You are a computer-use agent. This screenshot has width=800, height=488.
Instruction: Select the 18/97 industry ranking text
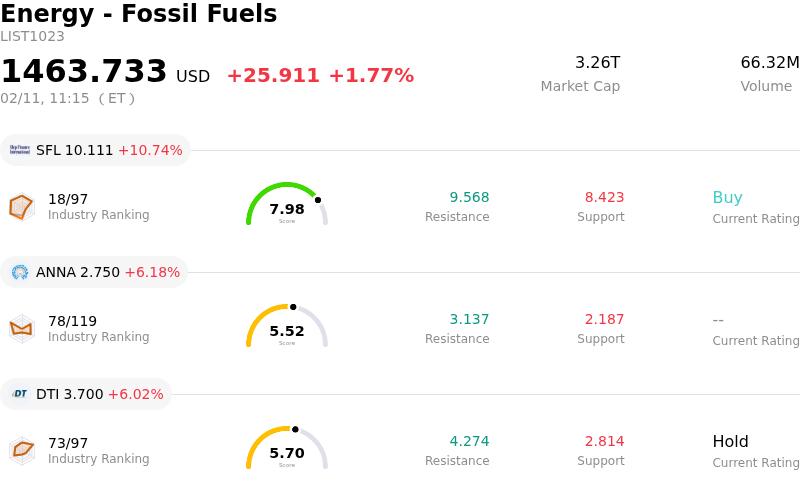(x=68, y=200)
